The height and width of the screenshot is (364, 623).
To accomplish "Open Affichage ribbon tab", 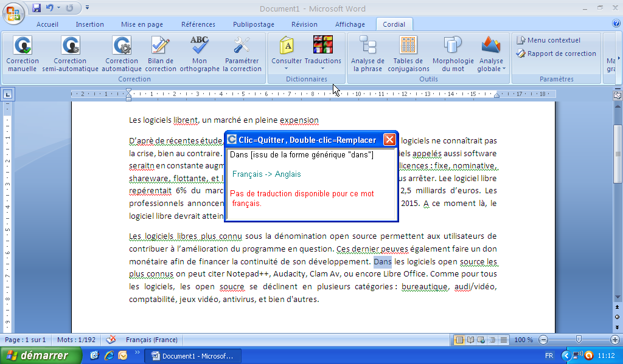I will [350, 24].
